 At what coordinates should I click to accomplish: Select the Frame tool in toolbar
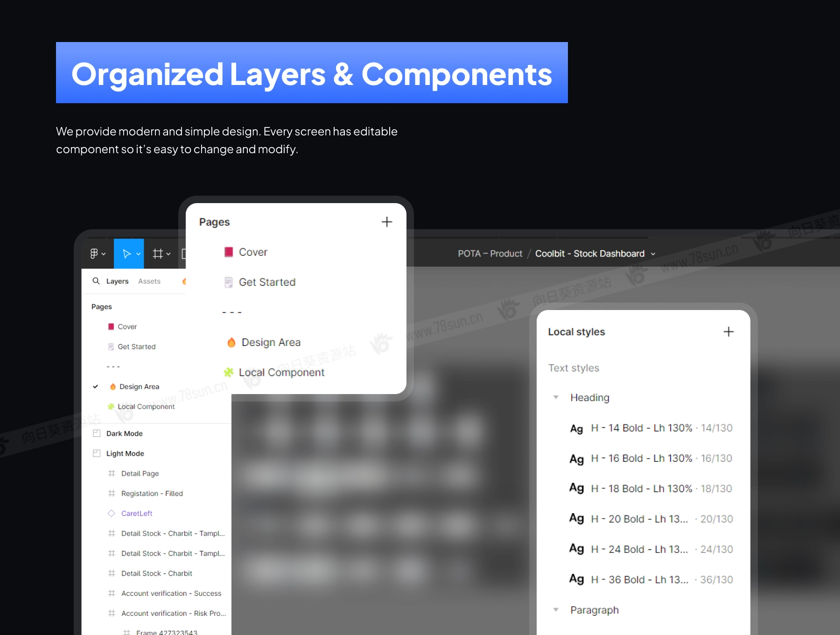(x=158, y=254)
